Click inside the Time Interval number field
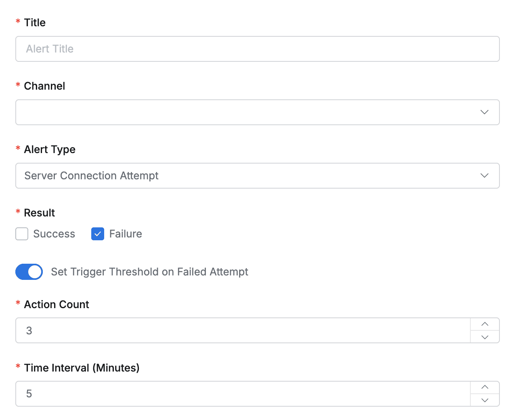This screenshot has height=420, width=516. tap(242, 394)
